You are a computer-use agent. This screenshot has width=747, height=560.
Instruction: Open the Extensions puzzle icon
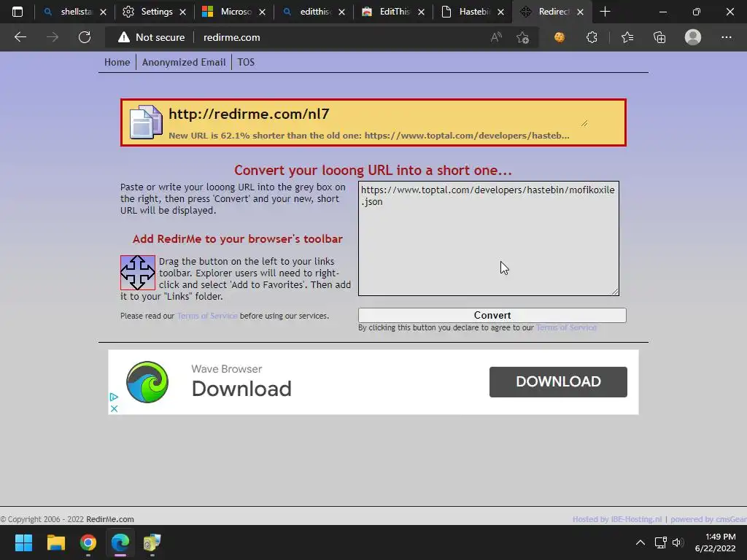click(592, 37)
